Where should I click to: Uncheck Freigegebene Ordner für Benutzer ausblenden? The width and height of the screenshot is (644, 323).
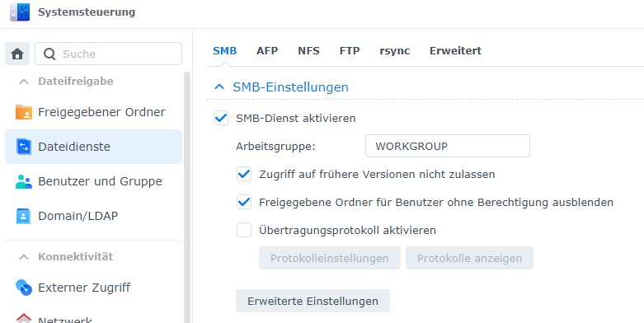click(244, 202)
